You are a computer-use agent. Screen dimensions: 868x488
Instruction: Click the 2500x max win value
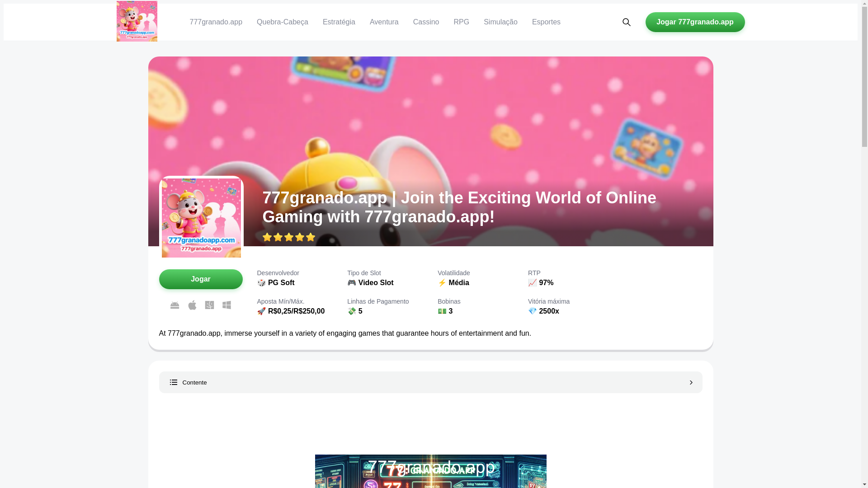tap(549, 311)
